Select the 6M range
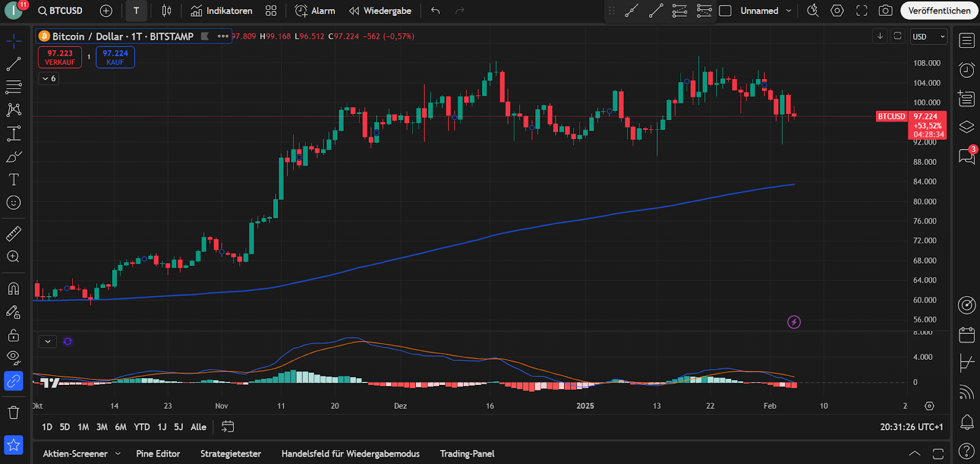Viewport: 980px width, 464px height. (x=121, y=427)
